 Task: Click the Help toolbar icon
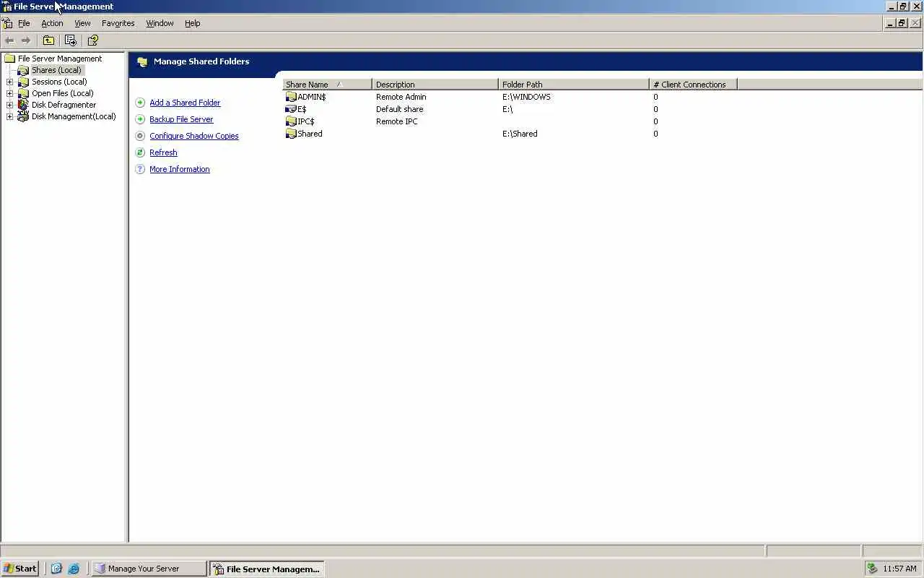[x=92, y=40]
